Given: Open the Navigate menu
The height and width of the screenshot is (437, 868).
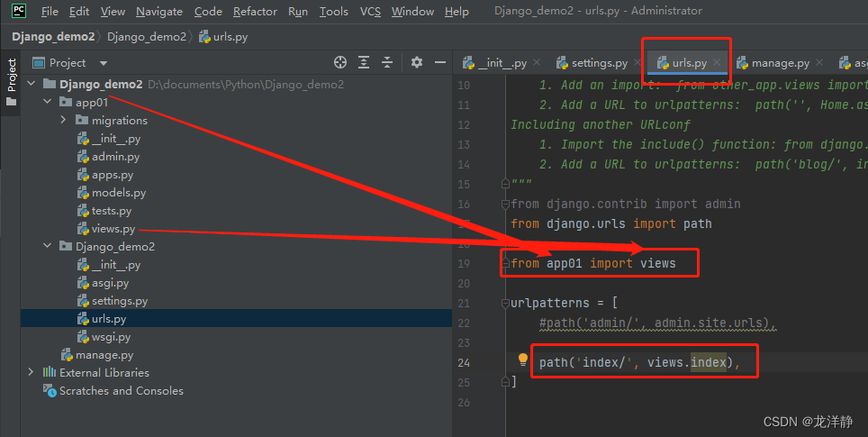Looking at the screenshot, I should [x=159, y=11].
